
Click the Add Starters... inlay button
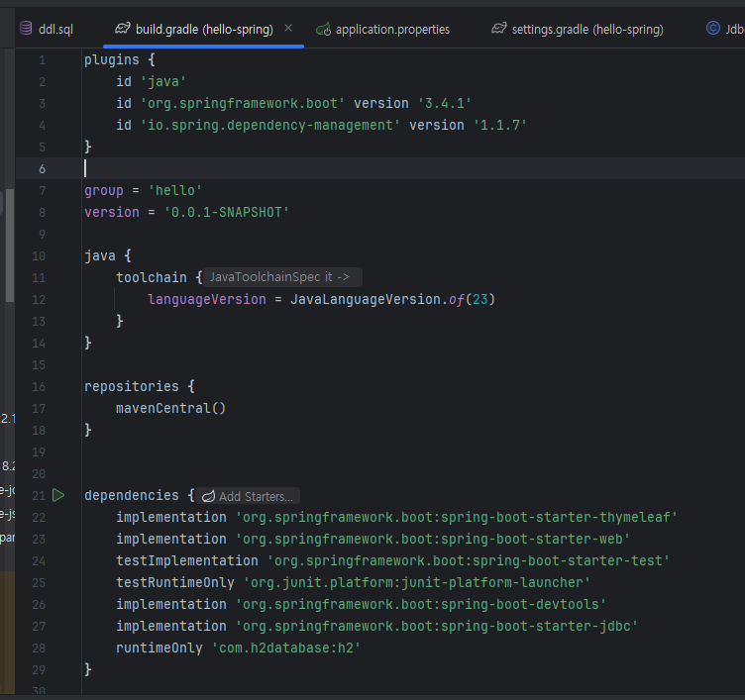click(x=248, y=496)
